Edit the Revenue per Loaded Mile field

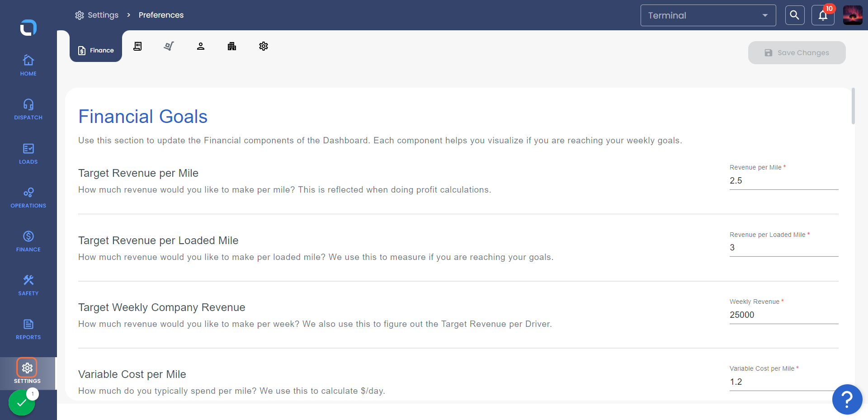784,247
